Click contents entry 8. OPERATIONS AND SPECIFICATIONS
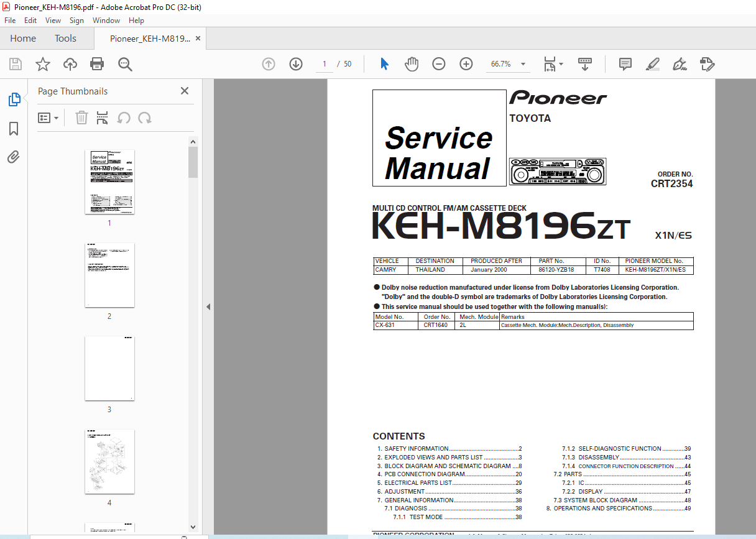756x539 pixels. [x=619, y=509]
